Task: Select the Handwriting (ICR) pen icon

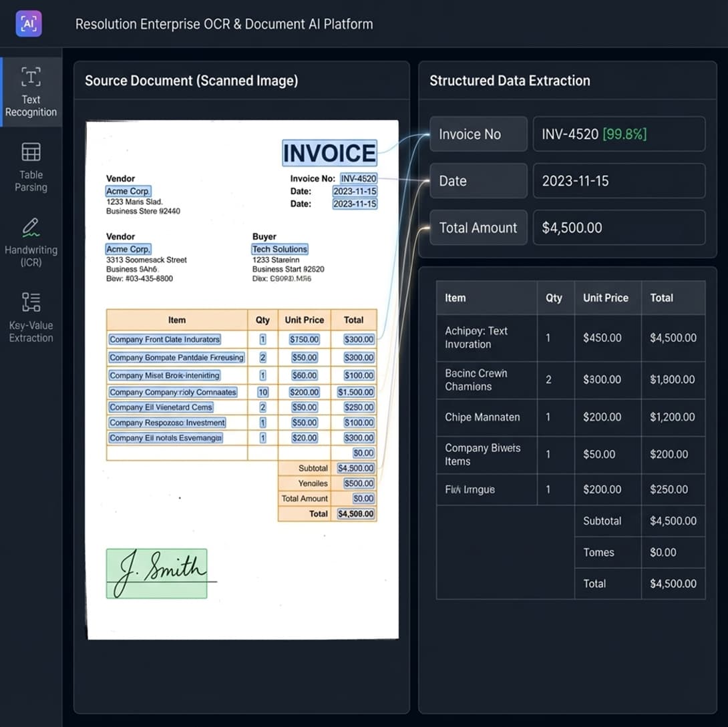Action: tap(31, 228)
